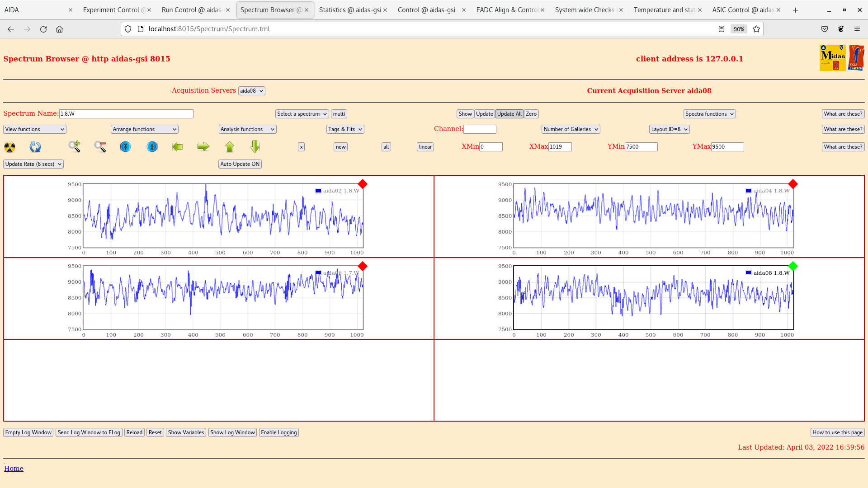Click the Pocket save icon

click(825, 29)
